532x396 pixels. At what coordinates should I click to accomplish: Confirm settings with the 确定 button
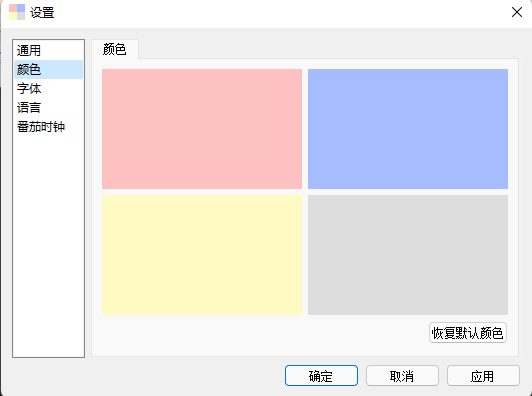[321, 376]
